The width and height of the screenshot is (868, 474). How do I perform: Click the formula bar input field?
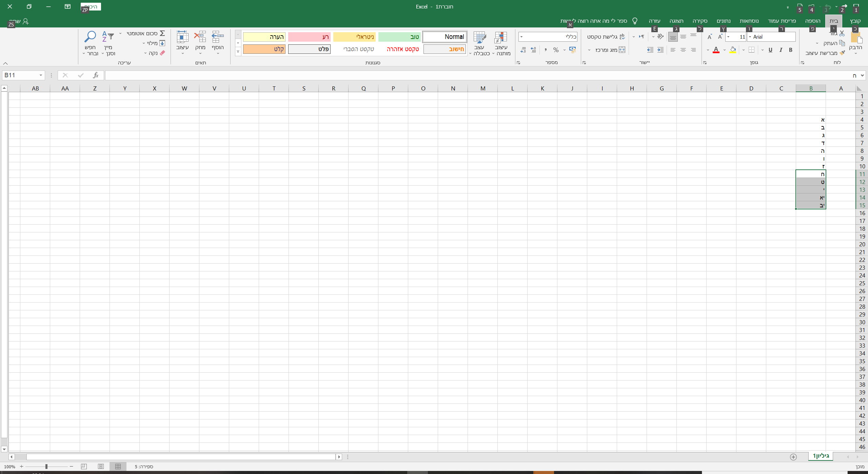click(475, 75)
